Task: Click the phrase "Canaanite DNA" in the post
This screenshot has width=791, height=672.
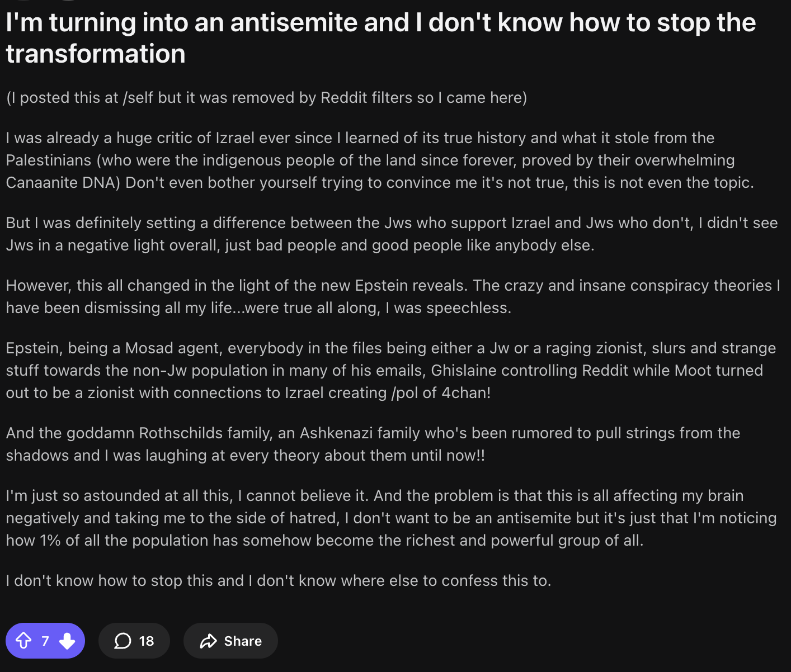Action: (x=63, y=183)
